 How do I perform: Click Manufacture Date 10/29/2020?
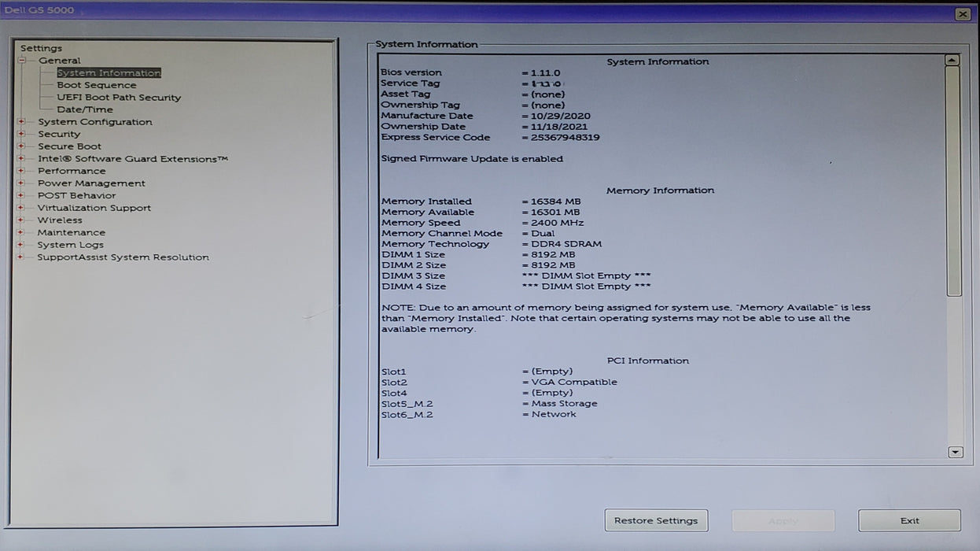560,116
